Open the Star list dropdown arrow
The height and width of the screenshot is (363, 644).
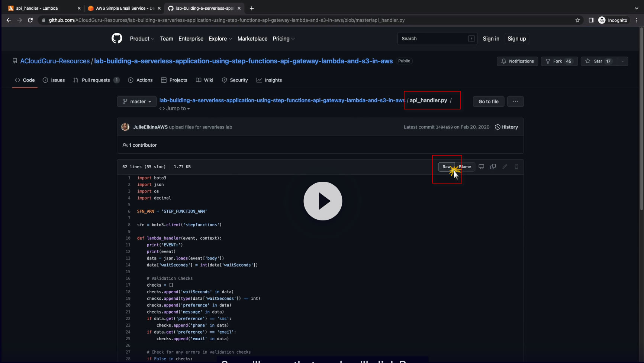tap(622, 61)
